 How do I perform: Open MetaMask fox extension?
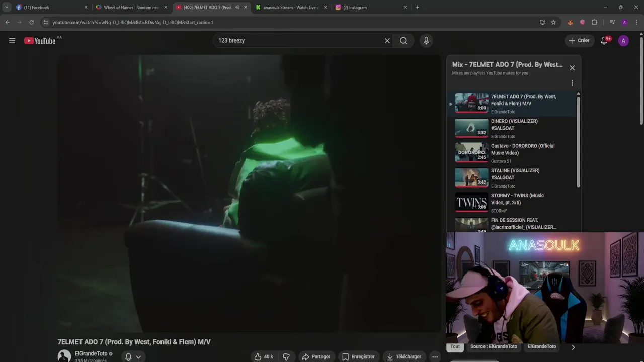570,22
